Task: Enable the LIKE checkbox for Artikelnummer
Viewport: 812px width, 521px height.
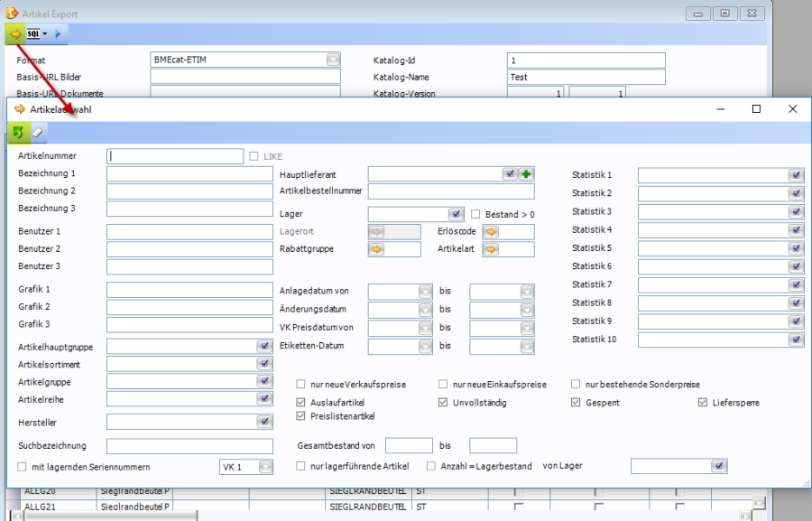Action: point(254,157)
